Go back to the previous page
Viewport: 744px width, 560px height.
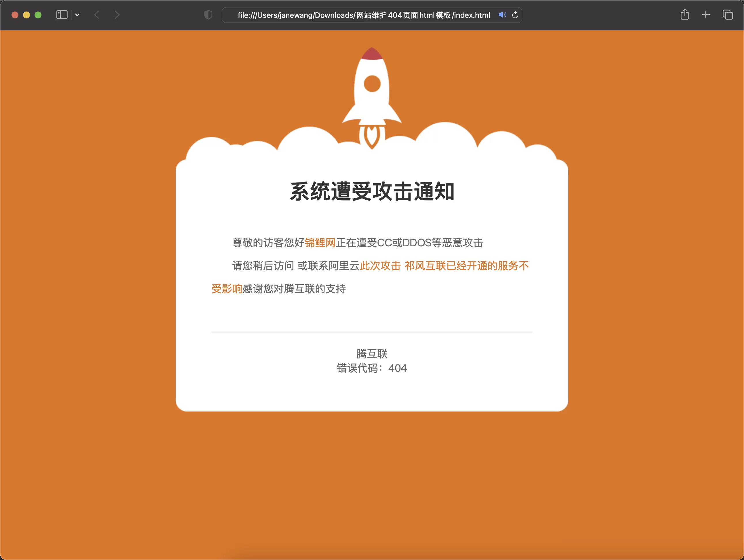pos(97,15)
